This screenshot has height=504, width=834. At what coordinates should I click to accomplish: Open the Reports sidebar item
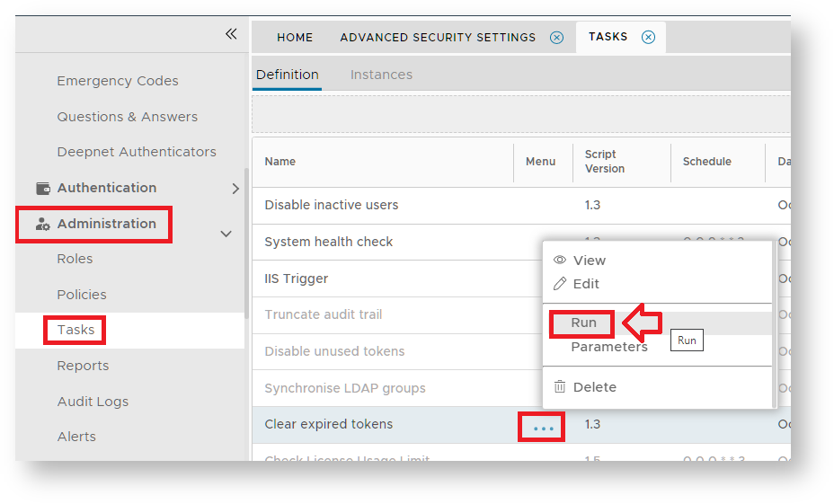(83, 366)
